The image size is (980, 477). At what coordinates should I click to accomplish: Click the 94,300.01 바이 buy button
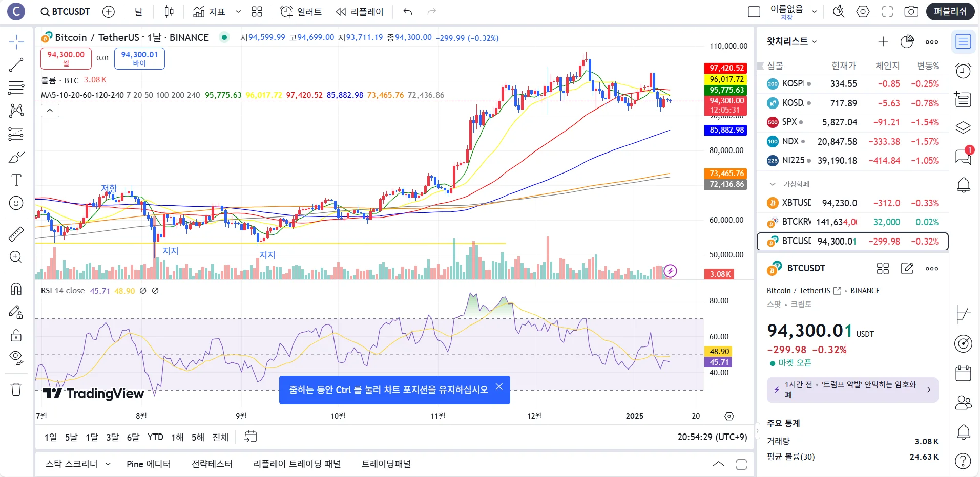139,58
